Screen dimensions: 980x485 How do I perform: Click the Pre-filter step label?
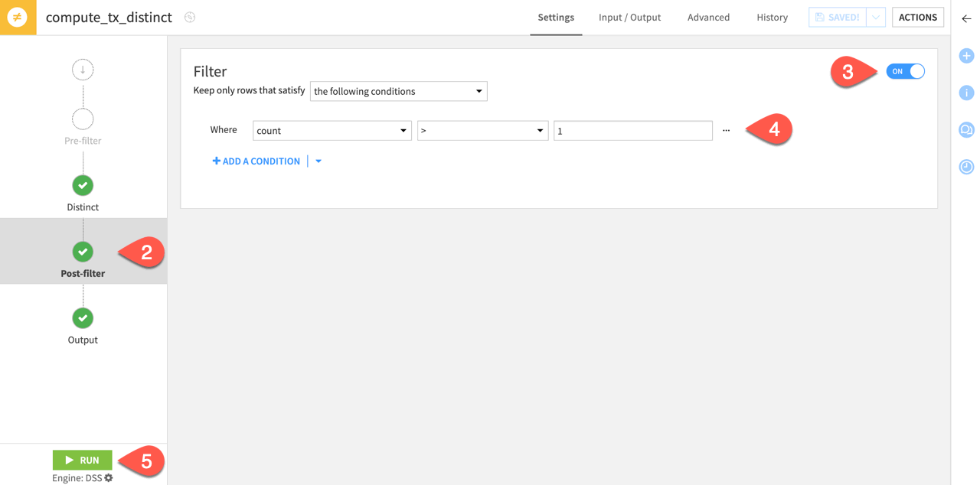(83, 141)
